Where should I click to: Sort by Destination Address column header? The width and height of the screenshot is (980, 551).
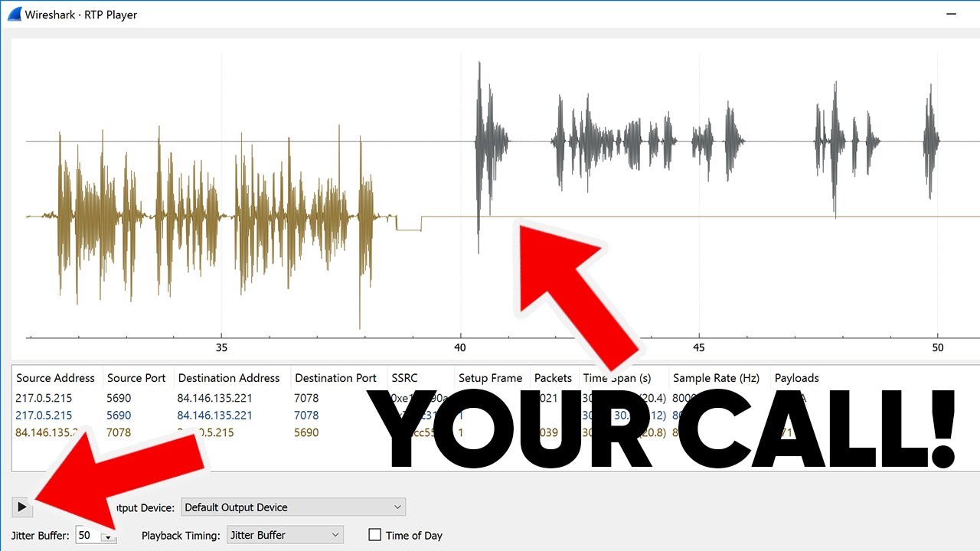[229, 378]
